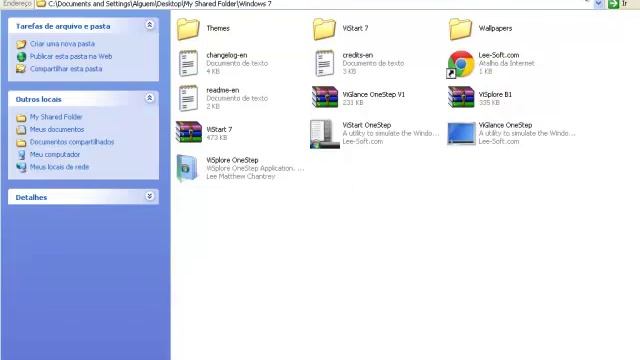
Task: Click the changelog-en file name
Action: 227,55
